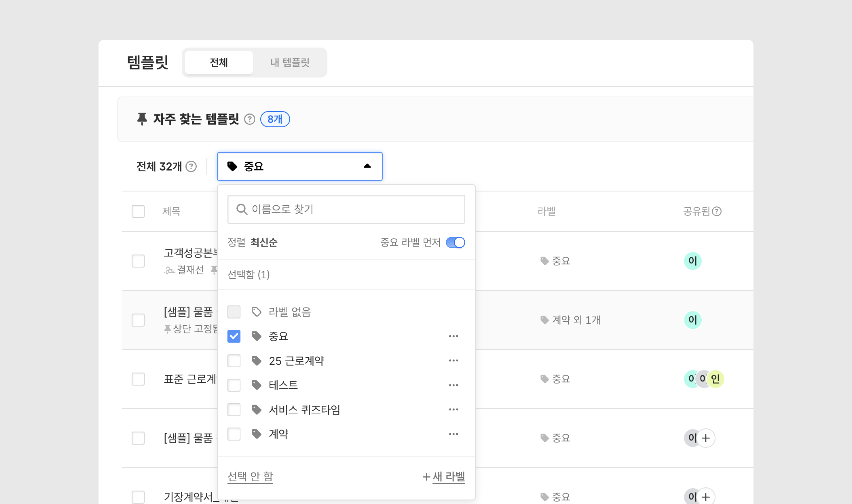This screenshot has height=504, width=852.
Task: Change sort order from 최신순
Action: coord(264,242)
